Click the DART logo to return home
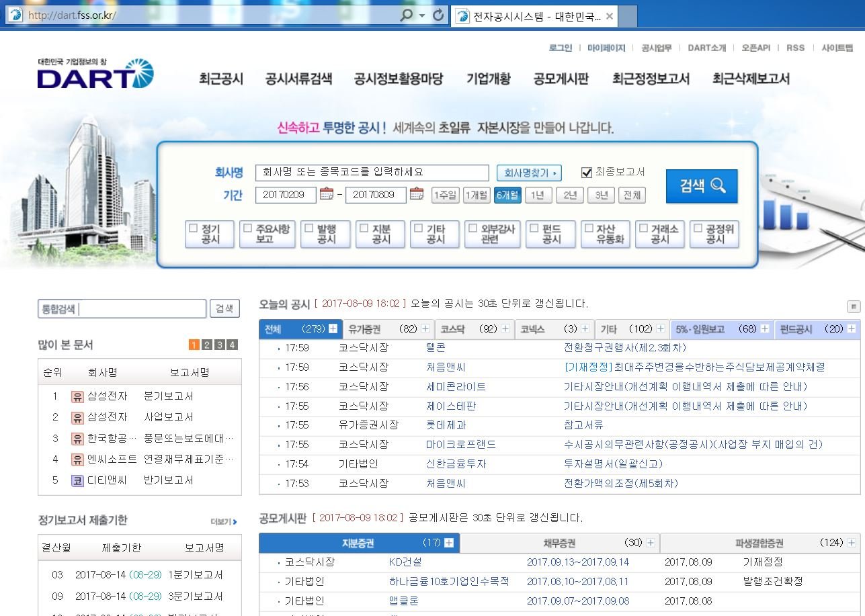 click(x=93, y=76)
